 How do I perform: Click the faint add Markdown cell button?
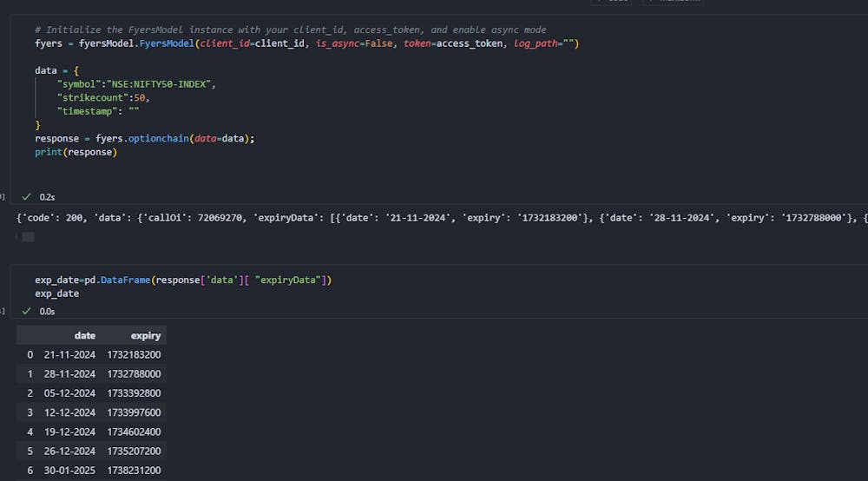coord(674,1)
